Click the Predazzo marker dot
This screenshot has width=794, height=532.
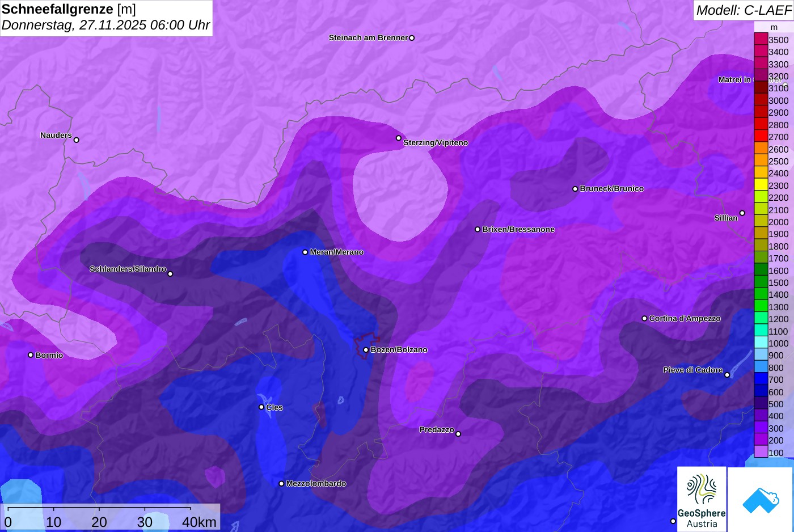[x=458, y=434]
